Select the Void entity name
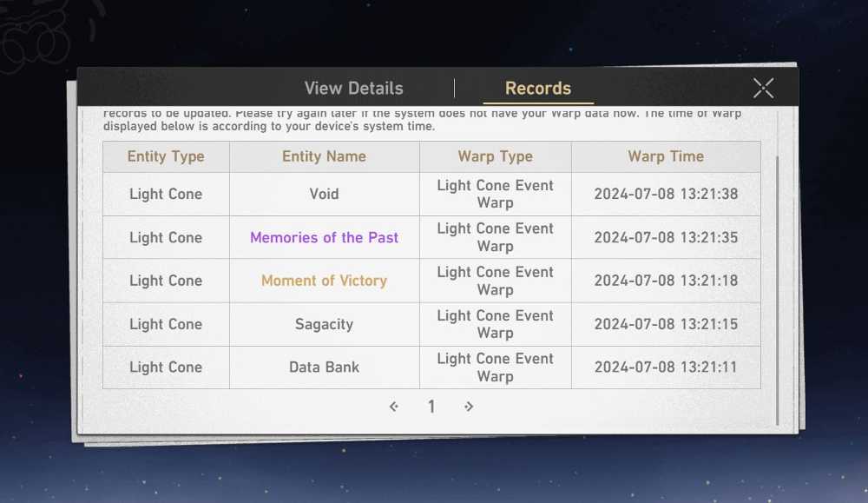 pos(324,194)
